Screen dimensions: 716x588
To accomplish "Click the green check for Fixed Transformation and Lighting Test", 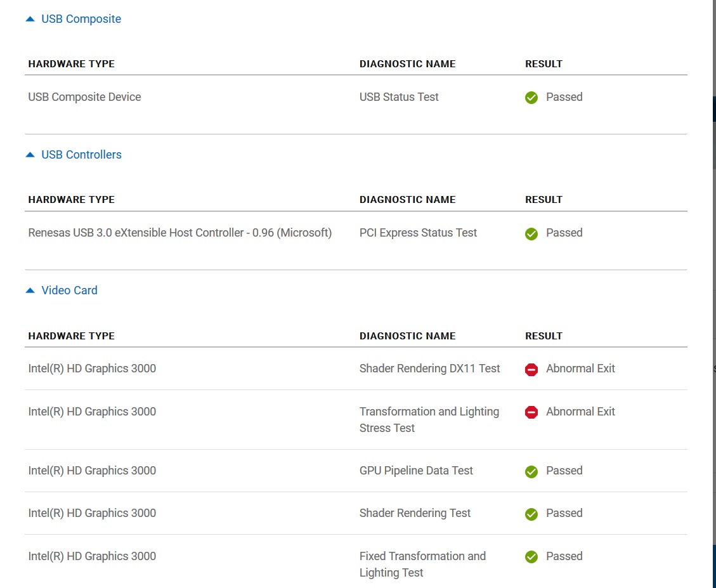I will pyautogui.click(x=531, y=557).
